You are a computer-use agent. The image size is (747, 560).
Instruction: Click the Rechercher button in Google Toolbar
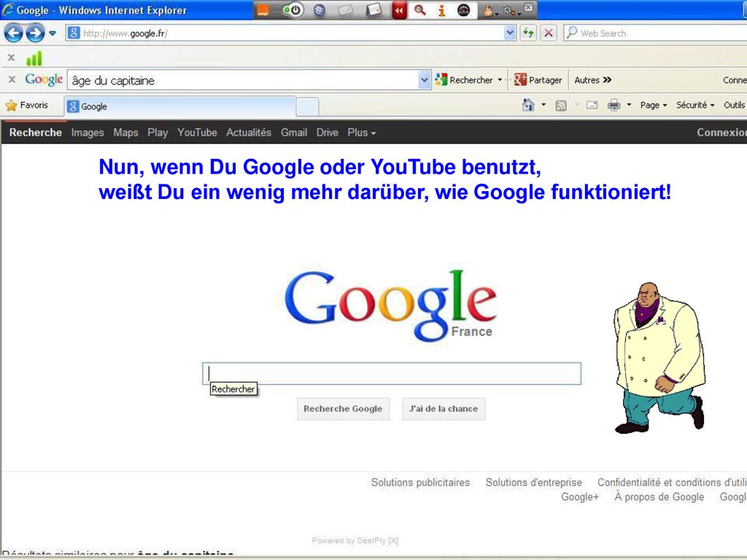point(465,80)
